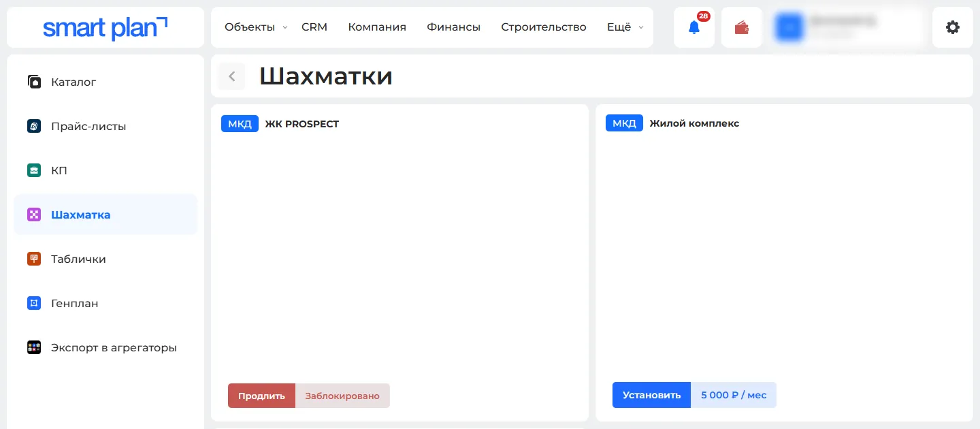Click the Таблички sign icon
The image size is (980, 429).
[x=34, y=259]
